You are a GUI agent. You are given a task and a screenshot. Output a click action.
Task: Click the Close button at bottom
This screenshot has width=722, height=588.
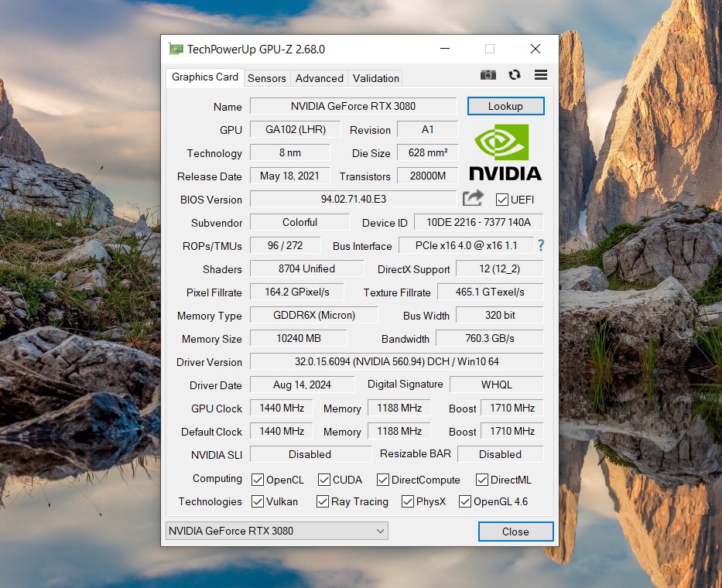515,532
